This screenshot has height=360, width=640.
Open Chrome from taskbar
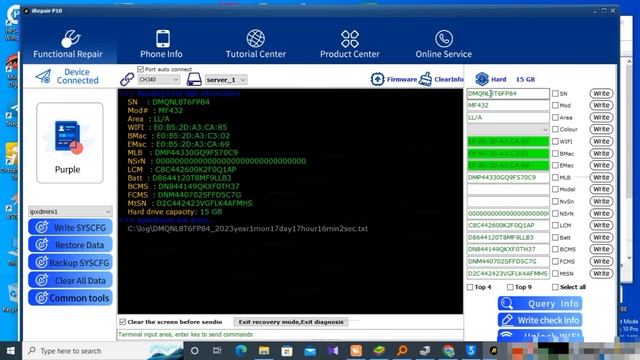[448, 351]
